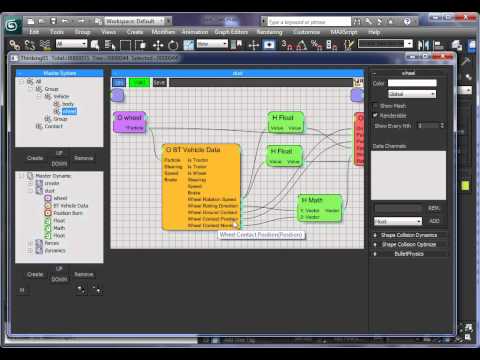Screen dimensions: 480x360
Task: Open the reference coordinate system dropdown
Action: click(x=212, y=44)
